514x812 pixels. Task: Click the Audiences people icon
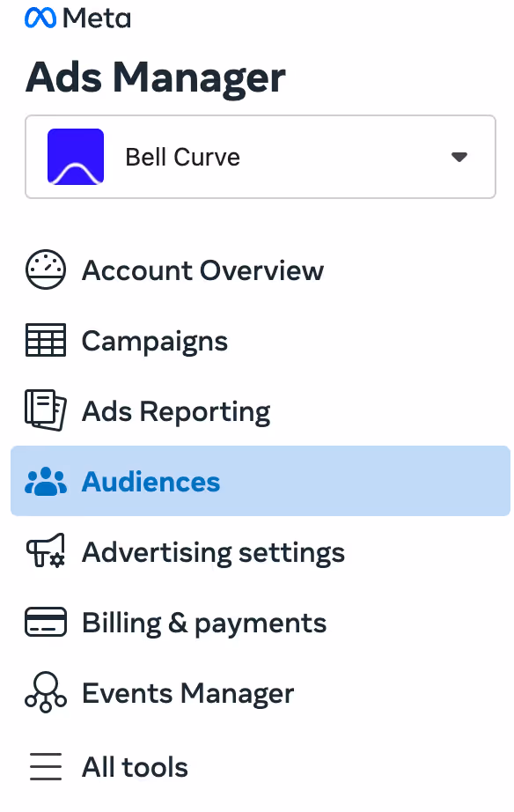click(x=46, y=481)
